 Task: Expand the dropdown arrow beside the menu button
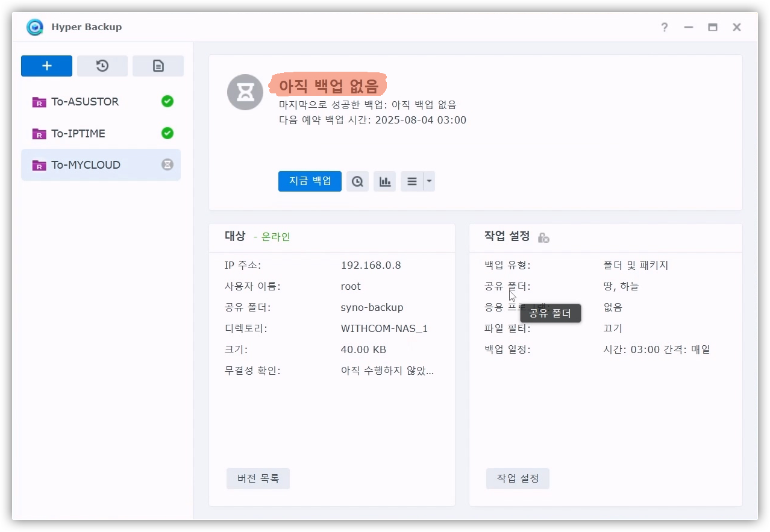point(429,181)
